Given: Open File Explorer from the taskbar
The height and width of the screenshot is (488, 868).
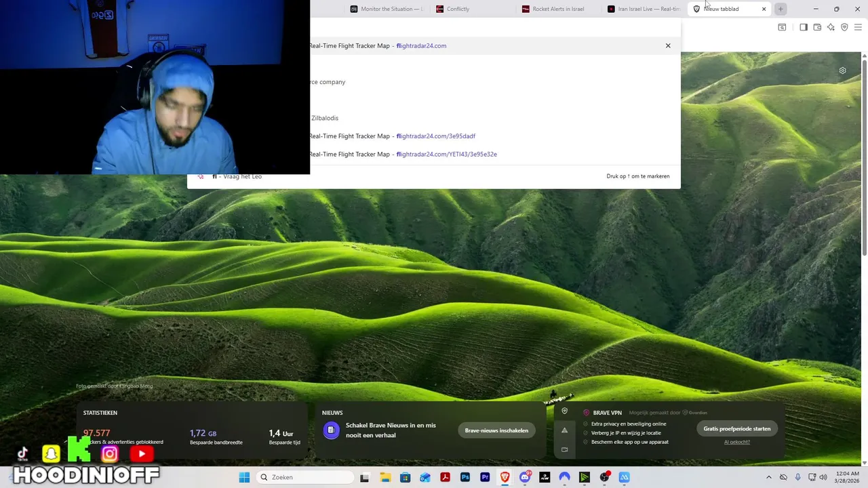Looking at the screenshot, I should click(x=385, y=477).
